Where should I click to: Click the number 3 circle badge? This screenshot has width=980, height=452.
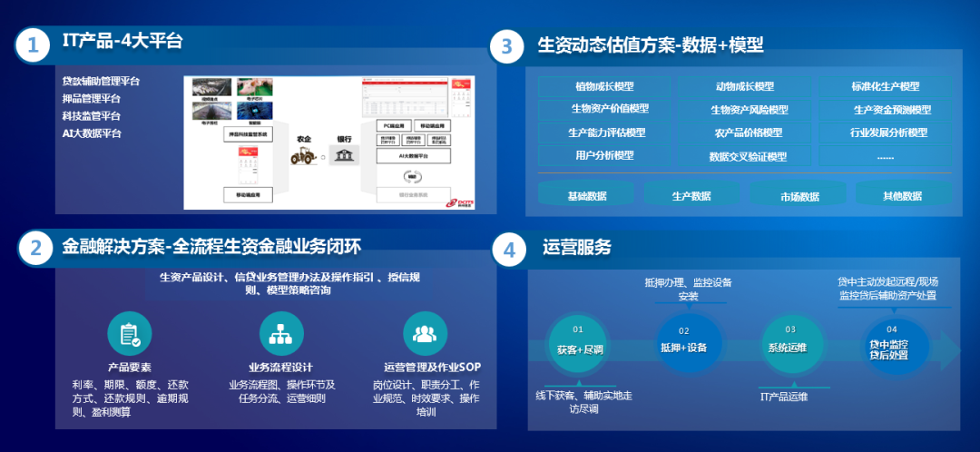[x=508, y=45]
